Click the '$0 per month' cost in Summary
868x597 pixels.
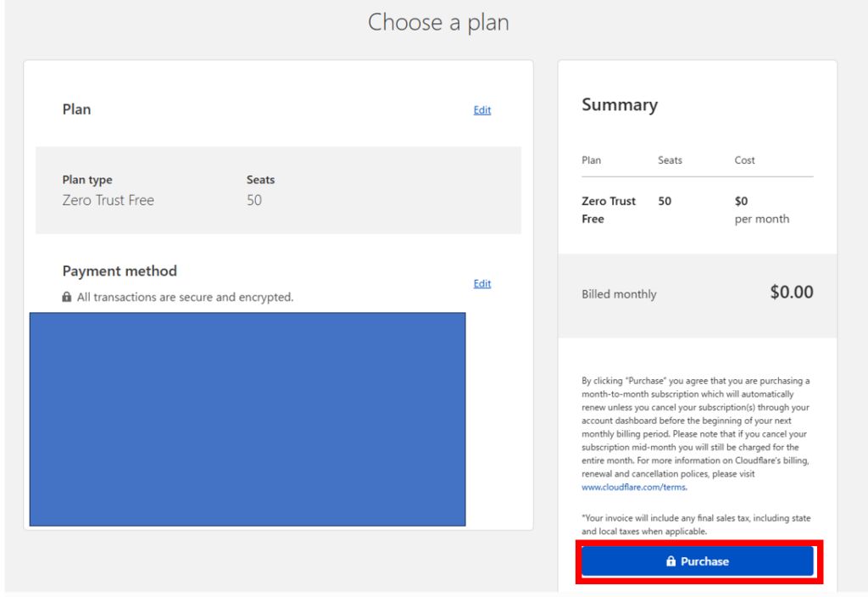pos(760,209)
